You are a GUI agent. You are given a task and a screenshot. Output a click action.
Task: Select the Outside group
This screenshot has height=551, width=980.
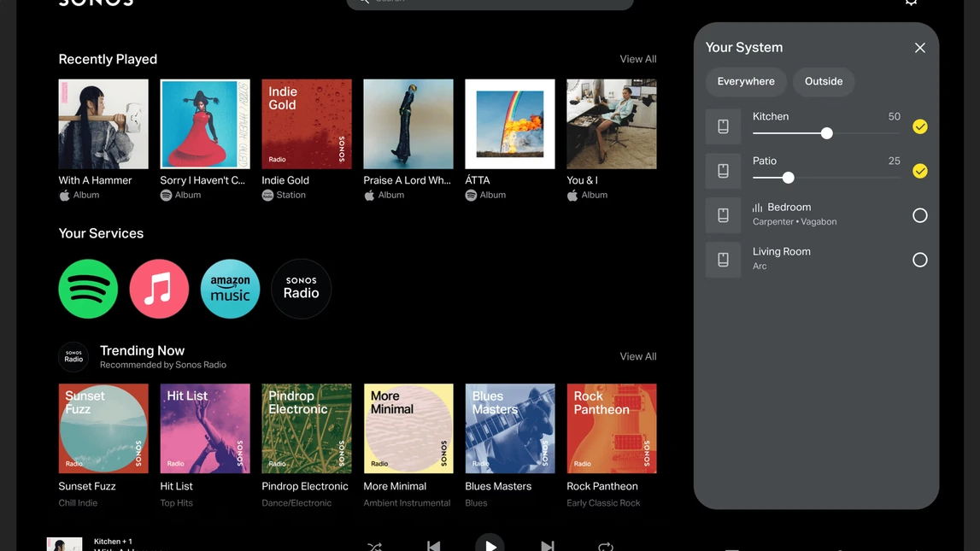pyautogui.click(x=823, y=81)
